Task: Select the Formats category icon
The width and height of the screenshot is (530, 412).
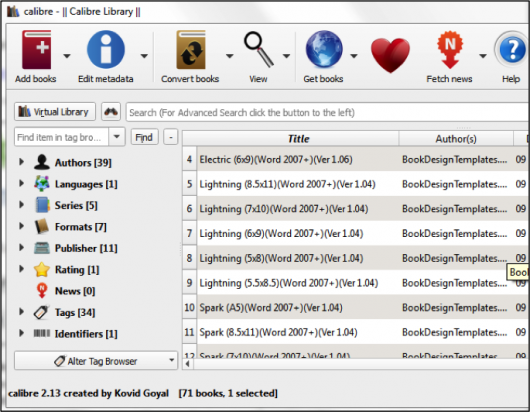Action: pos(42,226)
